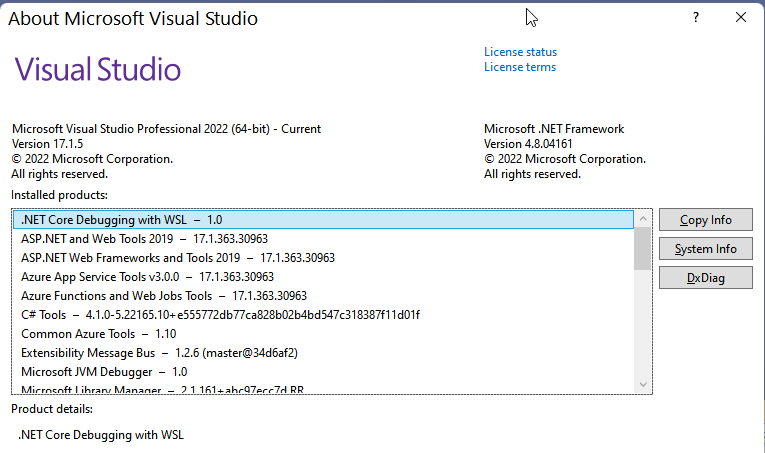Select Azure Functions and Web Jobs Tools
Viewport: 765px width, 453px height.
(x=323, y=296)
